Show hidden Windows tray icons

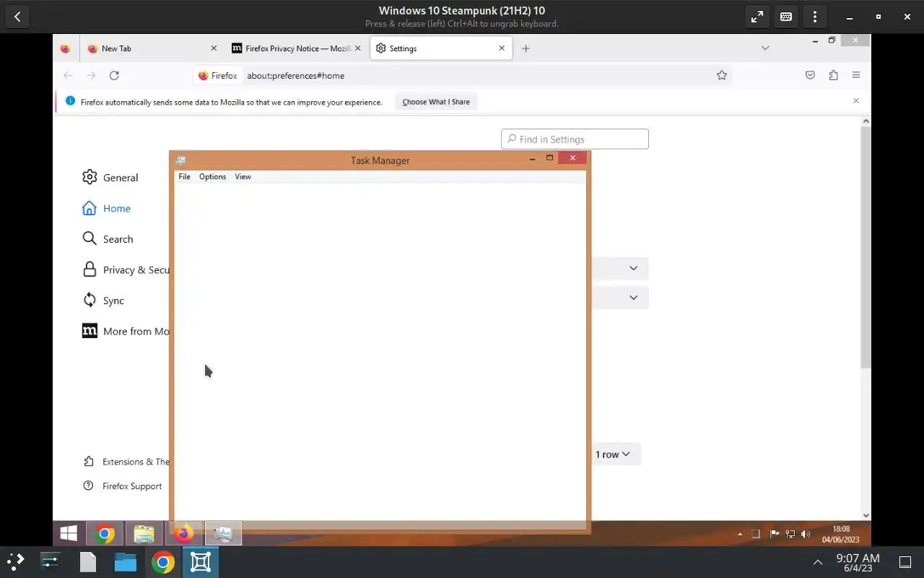coord(739,535)
